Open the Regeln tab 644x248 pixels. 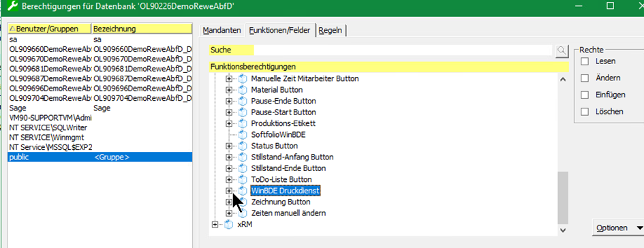click(331, 31)
